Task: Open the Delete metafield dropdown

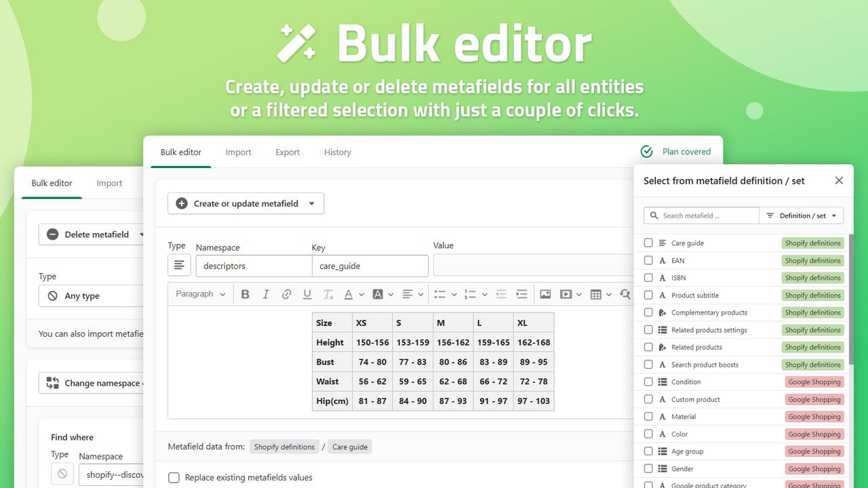Action: tap(92, 235)
